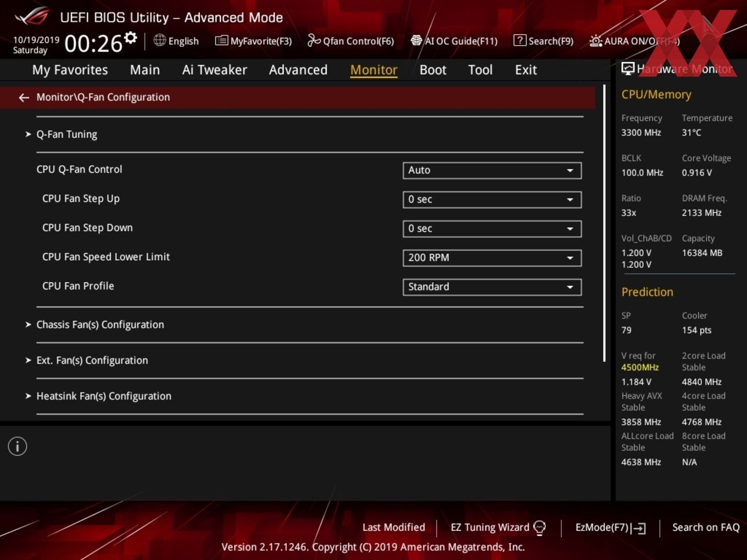Viewport: 747px width, 560px height.
Task: Click the CPU Q-Fan Control label
Action: [79, 170]
